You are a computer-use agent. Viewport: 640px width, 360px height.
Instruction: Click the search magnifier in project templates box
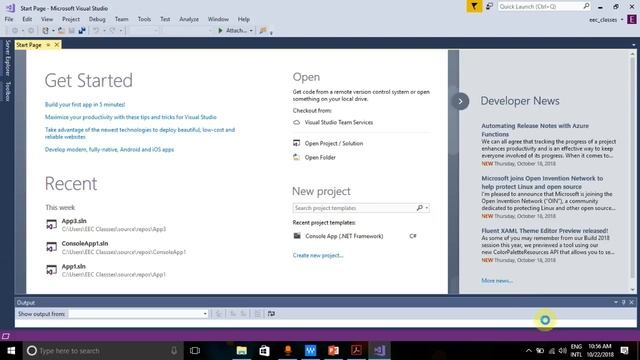(x=419, y=208)
